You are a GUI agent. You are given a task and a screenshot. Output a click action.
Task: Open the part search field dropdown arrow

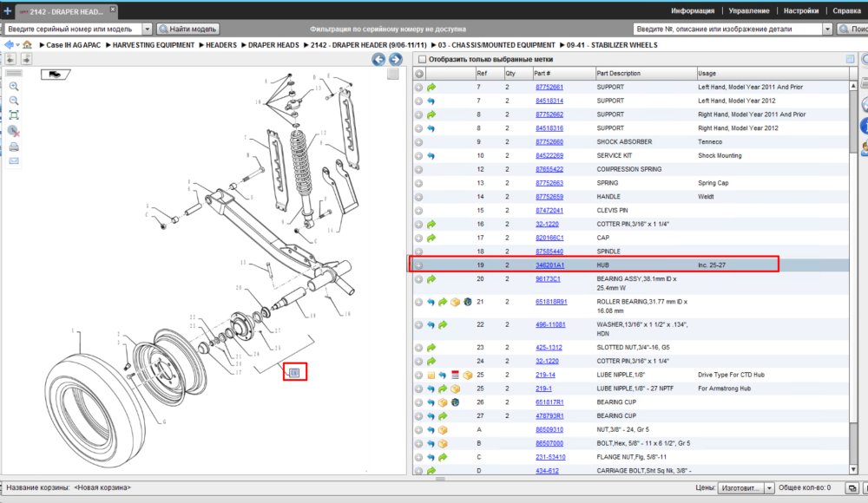(827, 29)
